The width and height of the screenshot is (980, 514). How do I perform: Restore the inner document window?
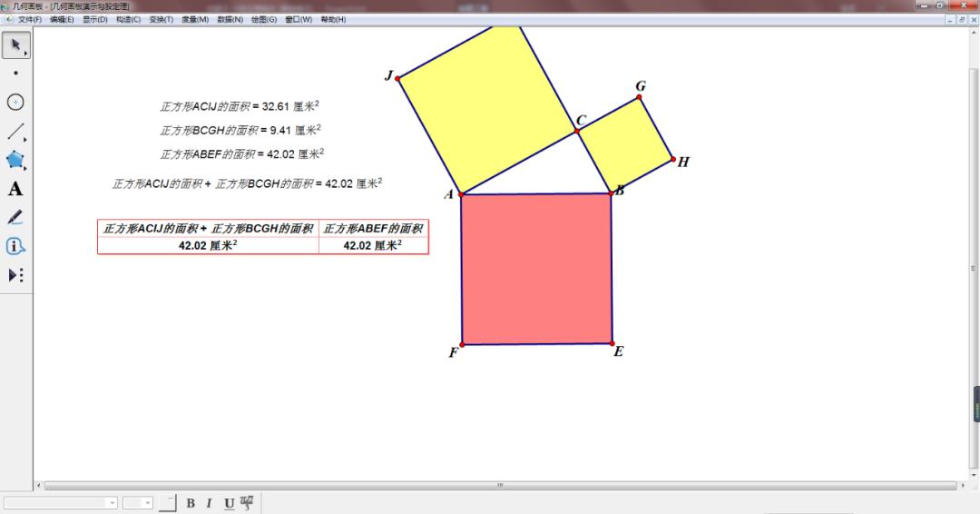point(962,19)
